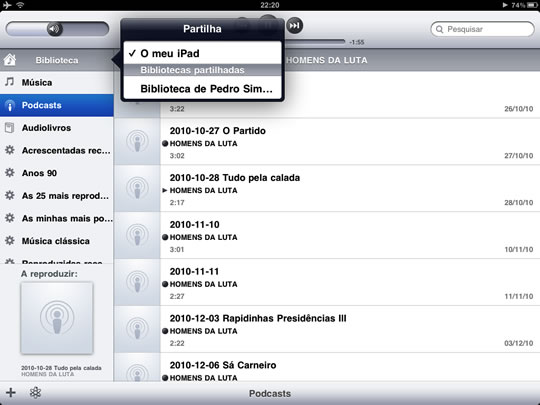Click artwork thumbnail of 2010-11-10 episode
The width and height of the screenshot is (540, 405).
click(x=137, y=235)
